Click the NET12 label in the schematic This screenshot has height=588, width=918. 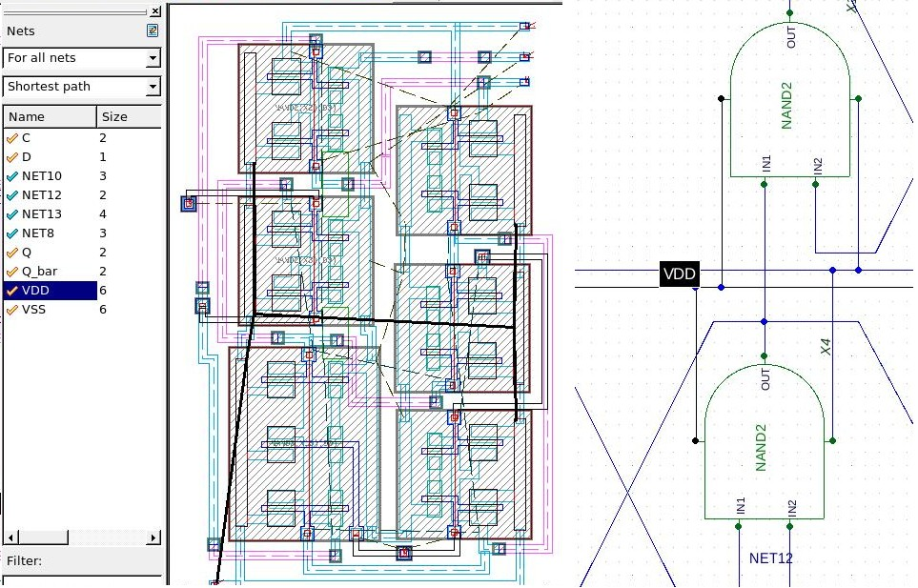pyautogui.click(x=770, y=558)
